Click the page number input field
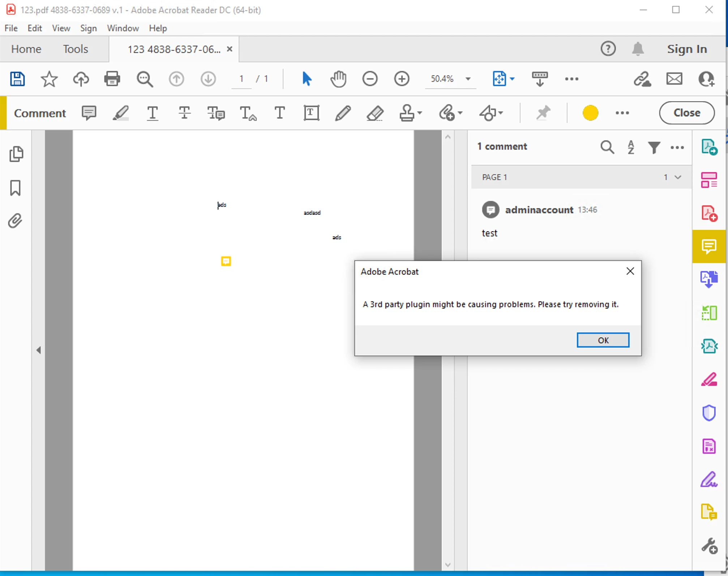The image size is (728, 576). pyautogui.click(x=241, y=79)
